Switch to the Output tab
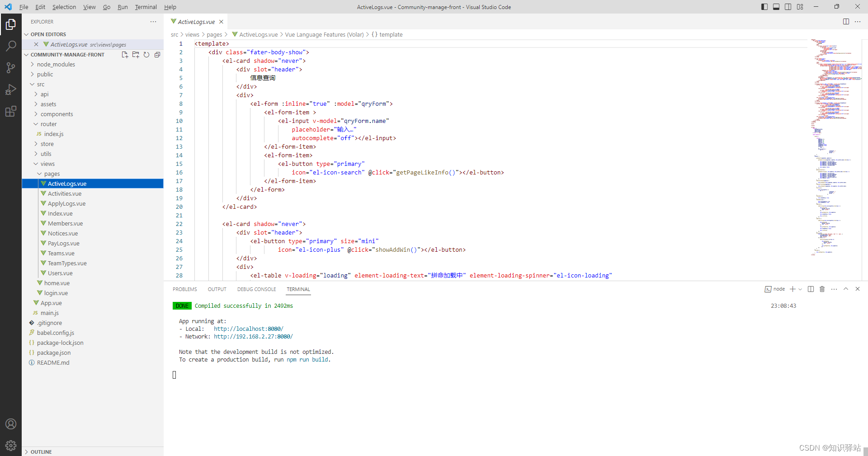Screen dimensions: 868x456 click(217, 289)
